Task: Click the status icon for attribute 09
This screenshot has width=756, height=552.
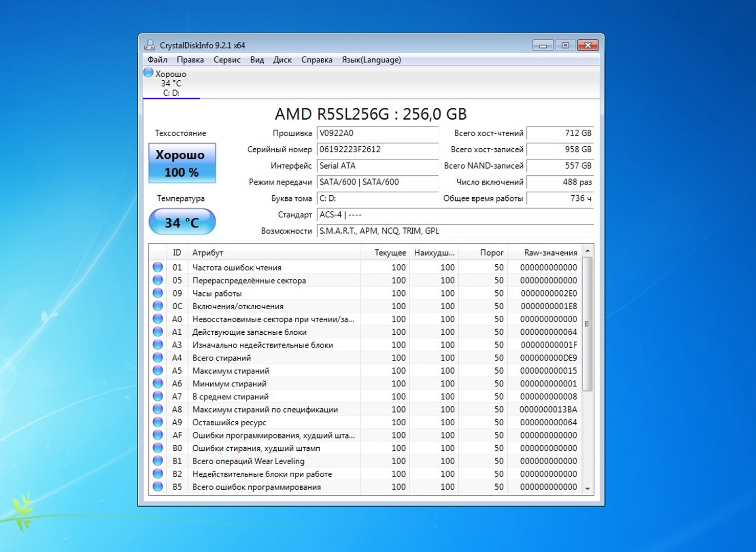Action: [158, 293]
